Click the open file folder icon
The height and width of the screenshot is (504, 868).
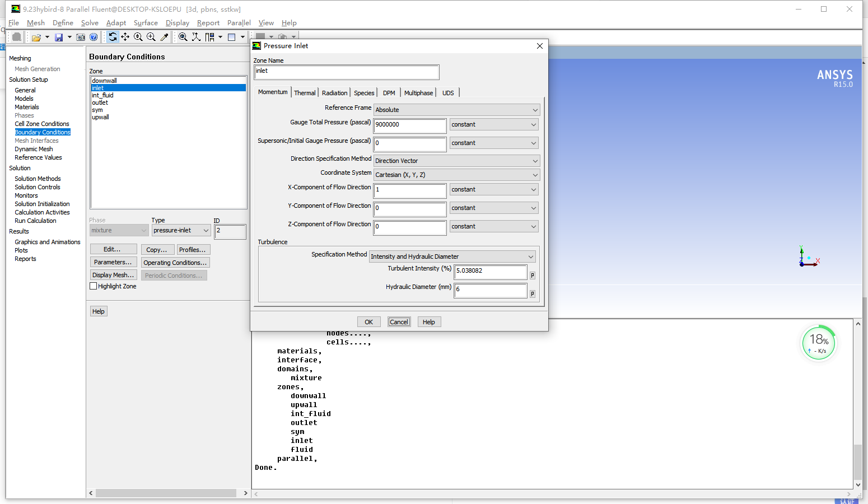[x=36, y=37]
